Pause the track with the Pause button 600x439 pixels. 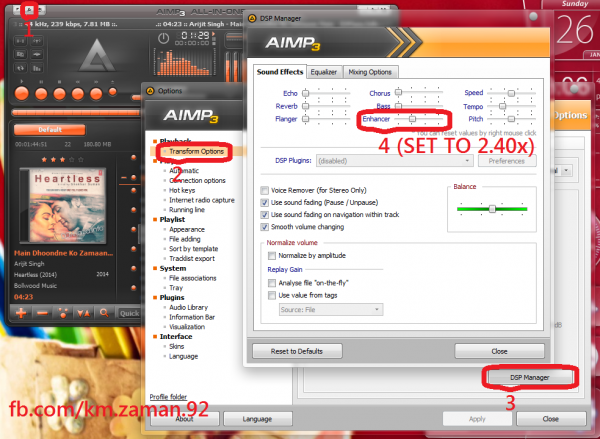pyautogui.click(x=41, y=94)
